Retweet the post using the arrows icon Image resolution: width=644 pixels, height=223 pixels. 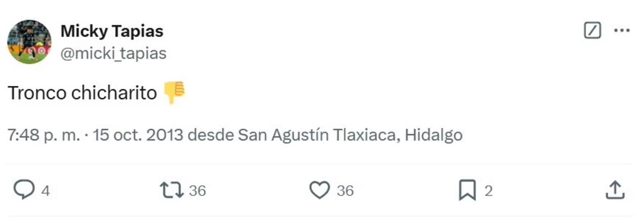point(172,190)
